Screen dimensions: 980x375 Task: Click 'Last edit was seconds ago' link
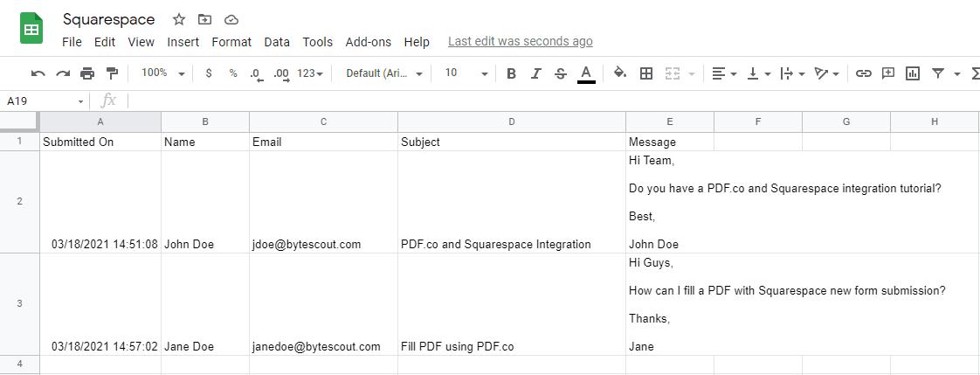pos(520,41)
